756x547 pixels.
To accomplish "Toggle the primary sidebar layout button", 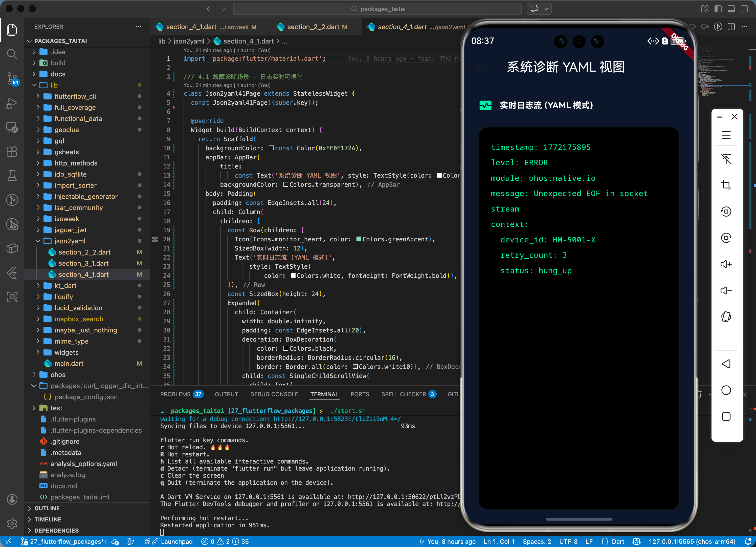I will (x=718, y=9).
